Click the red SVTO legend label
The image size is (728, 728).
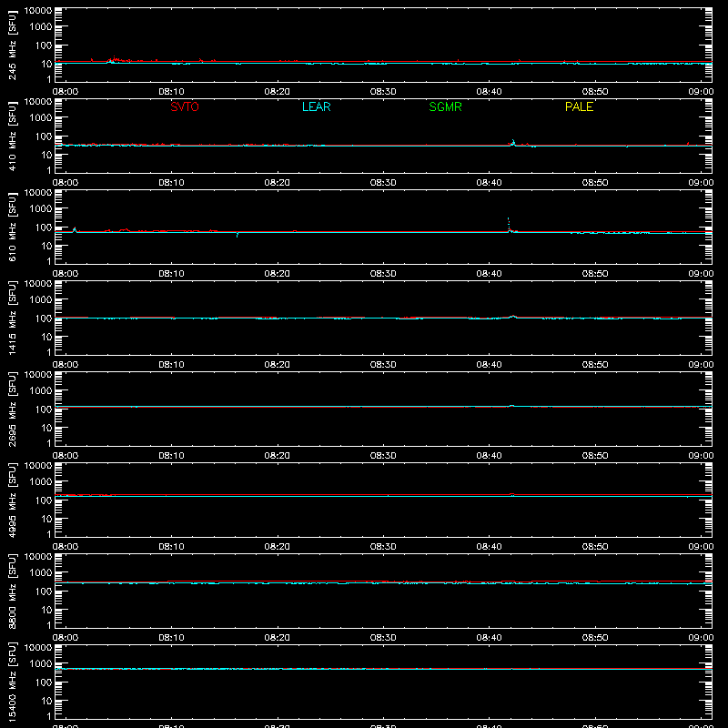(185, 106)
